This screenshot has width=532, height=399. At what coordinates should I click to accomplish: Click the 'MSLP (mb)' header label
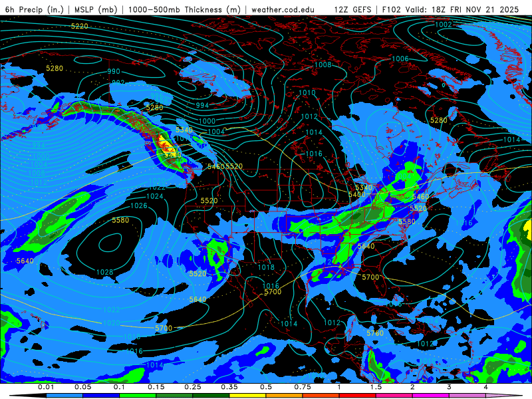(x=95, y=9)
